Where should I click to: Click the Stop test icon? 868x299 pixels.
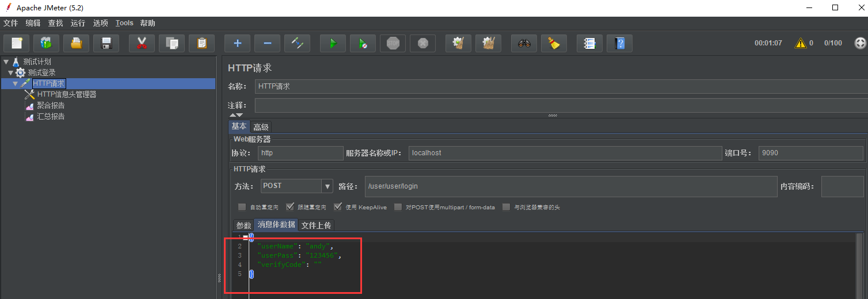point(393,43)
